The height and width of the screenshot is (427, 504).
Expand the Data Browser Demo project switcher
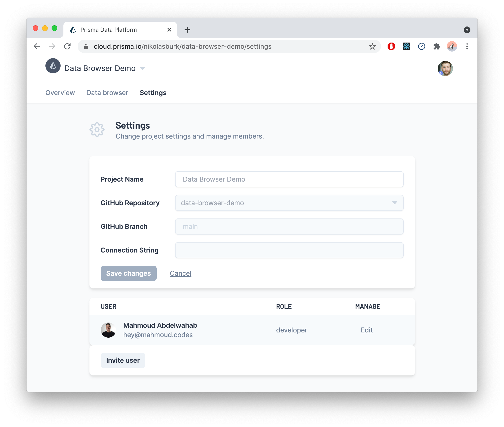coord(142,69)
